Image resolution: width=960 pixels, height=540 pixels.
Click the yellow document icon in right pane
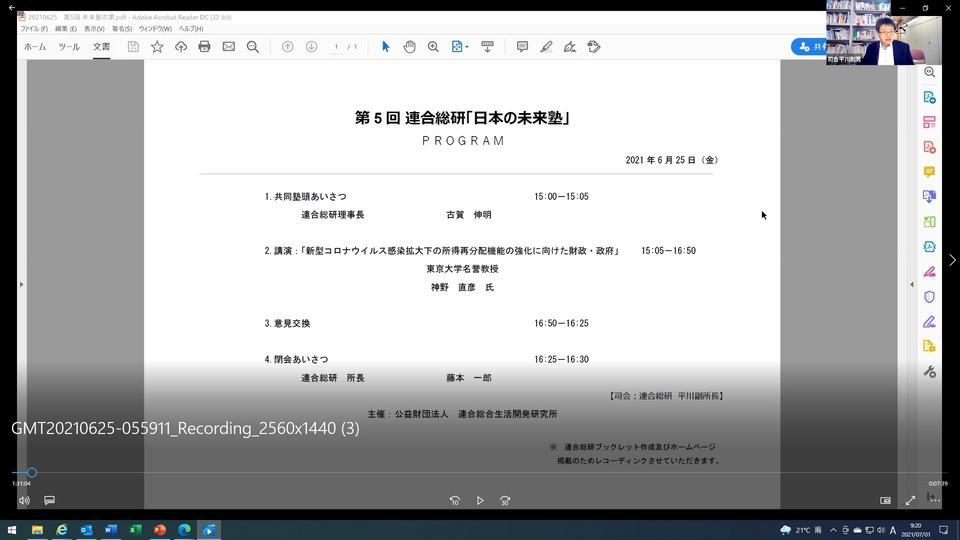tap(929, 347)
